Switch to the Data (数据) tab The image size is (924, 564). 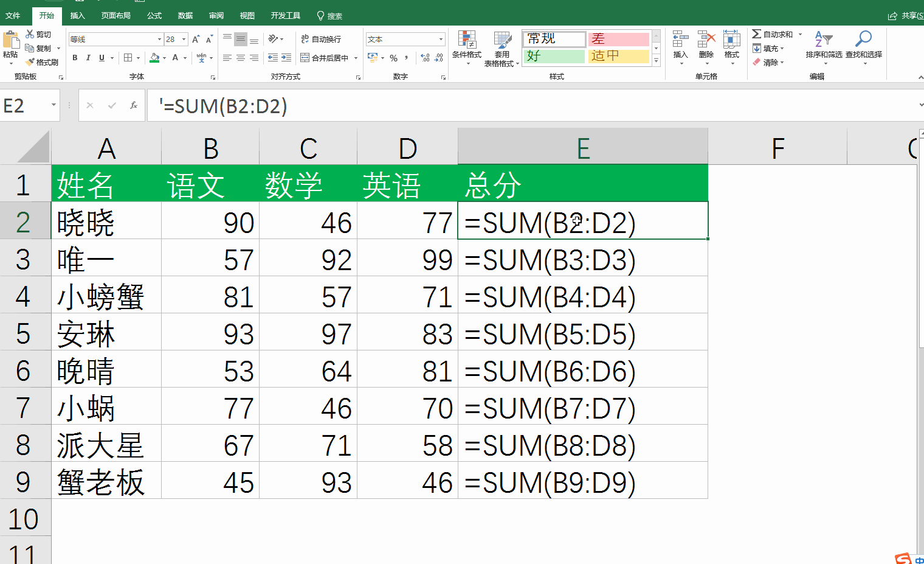tap(185, 16)
